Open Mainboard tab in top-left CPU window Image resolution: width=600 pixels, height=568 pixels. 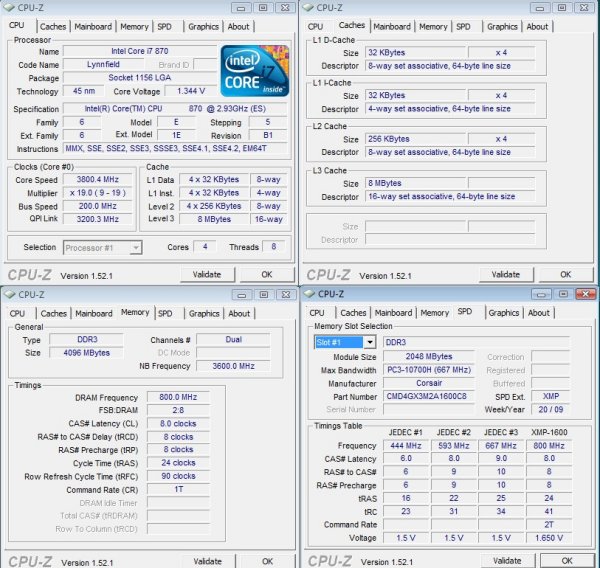click(x=93, y=26)
